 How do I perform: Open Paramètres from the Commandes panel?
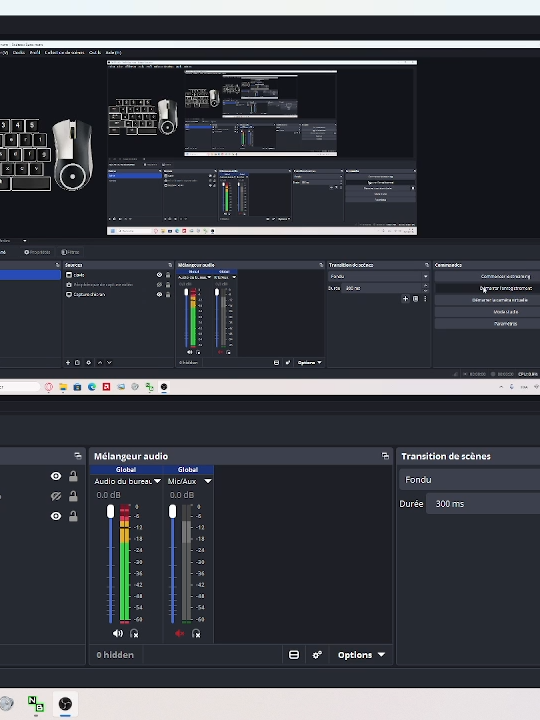tap(505, 324)
